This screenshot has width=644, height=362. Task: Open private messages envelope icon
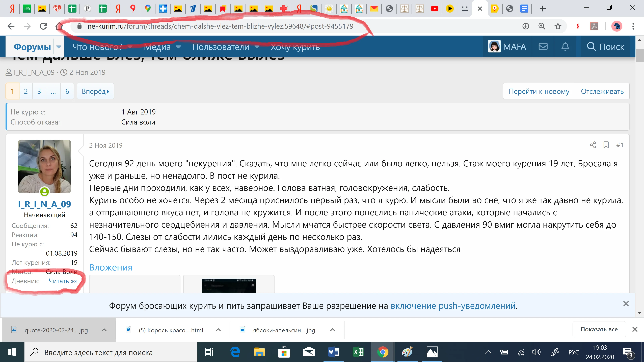[x=543, y=46]
